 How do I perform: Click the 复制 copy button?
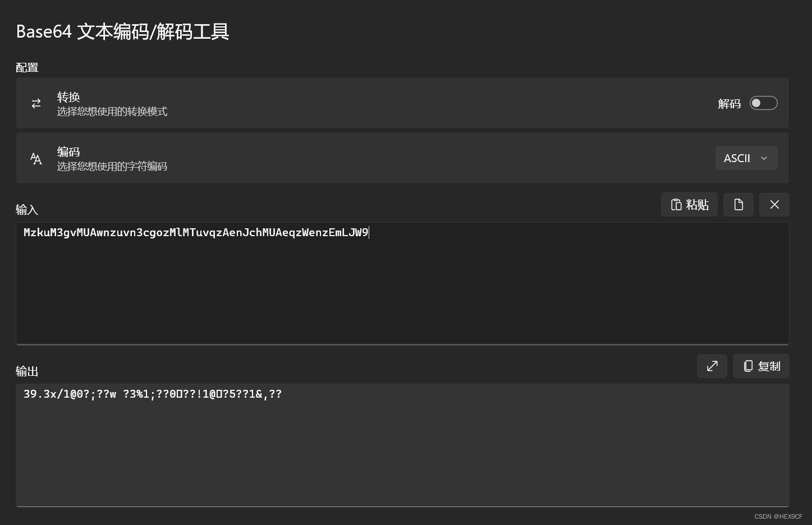pos(761,366)
